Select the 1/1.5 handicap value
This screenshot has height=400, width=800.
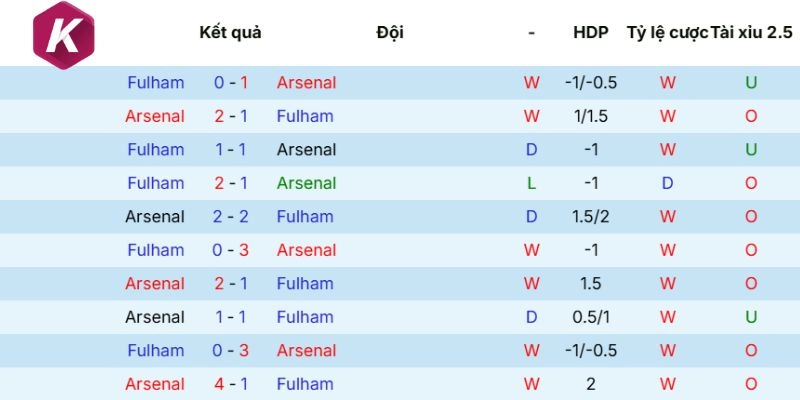590,116
